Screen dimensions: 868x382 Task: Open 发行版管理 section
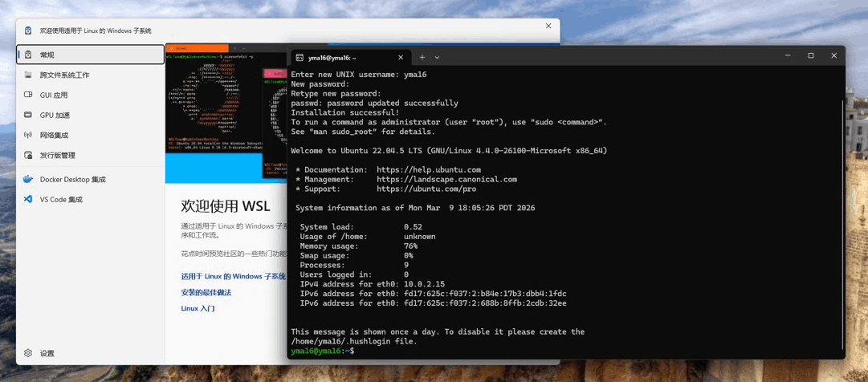pyautogui.click(x=90, y=155)
